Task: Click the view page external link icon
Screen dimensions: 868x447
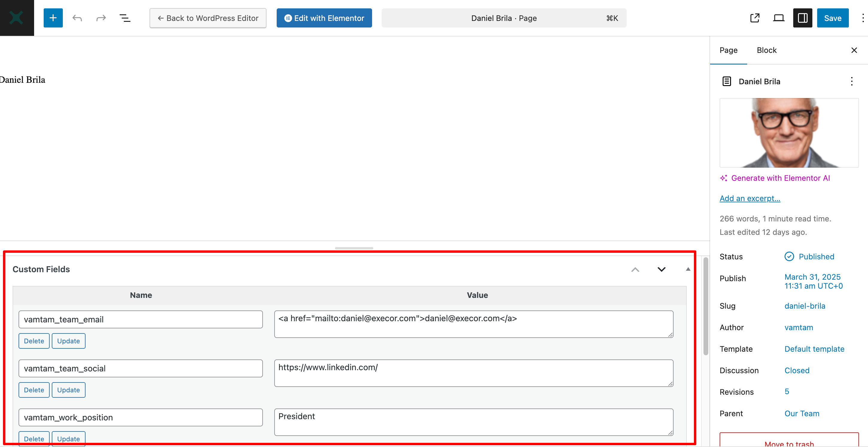Action: 755,18
